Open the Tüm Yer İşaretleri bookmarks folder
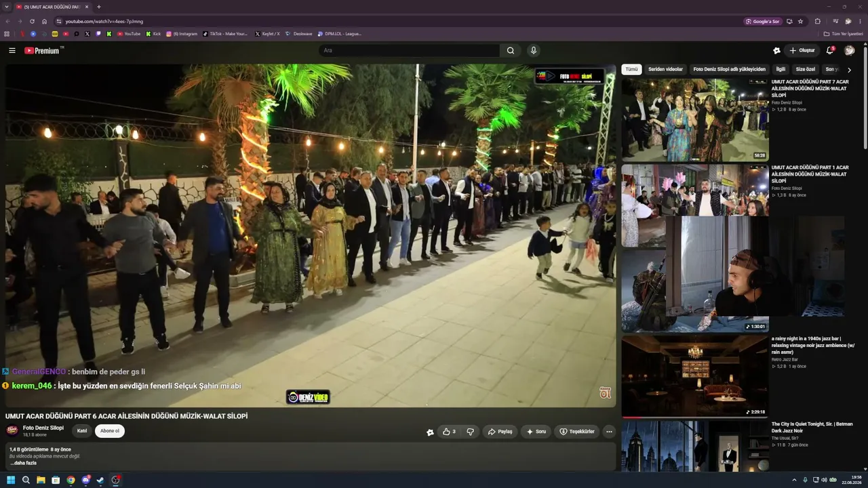The height and width of the screenshot is (488, 868). (x=844, y=34)
